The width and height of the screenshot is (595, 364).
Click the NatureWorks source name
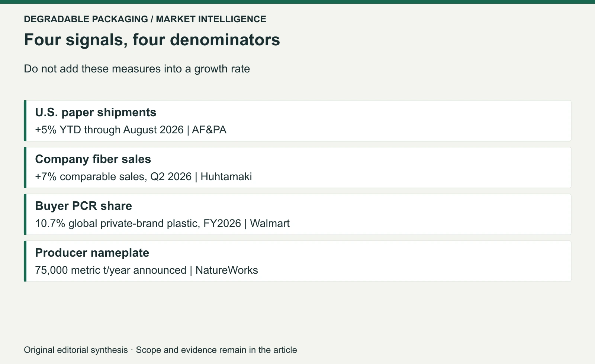pyautogui.click(x=226, y=270)
